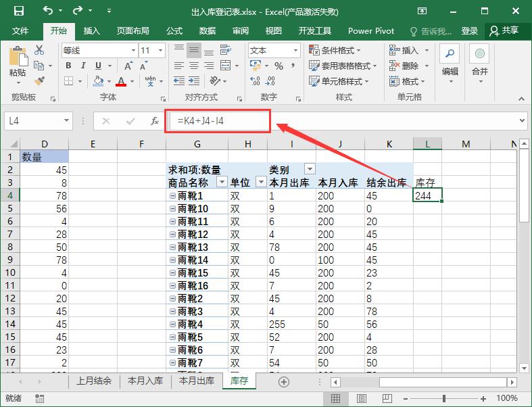This screenshot has width=532, height=407.
Task: Apply cell borders icon
Action: pyautogui.click(x=69, y=81)
